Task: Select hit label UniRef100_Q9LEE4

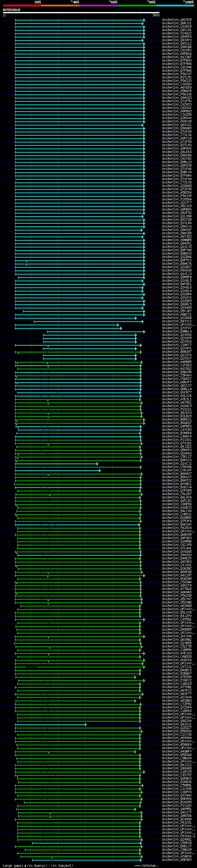Action: point(177,152)
